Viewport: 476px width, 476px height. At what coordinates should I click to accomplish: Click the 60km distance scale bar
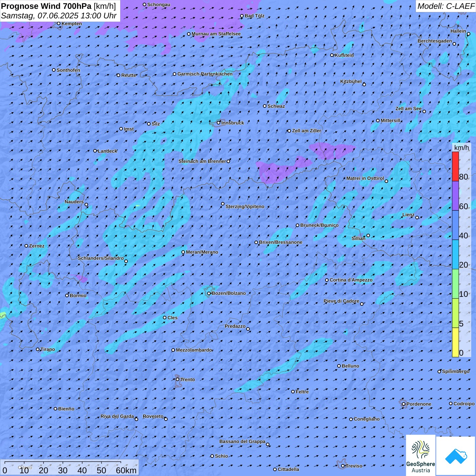pos(63,462)
